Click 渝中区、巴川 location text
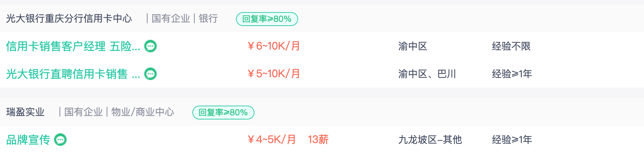The width and height of the screenshot is (644, 160). (x=427, y=74)
